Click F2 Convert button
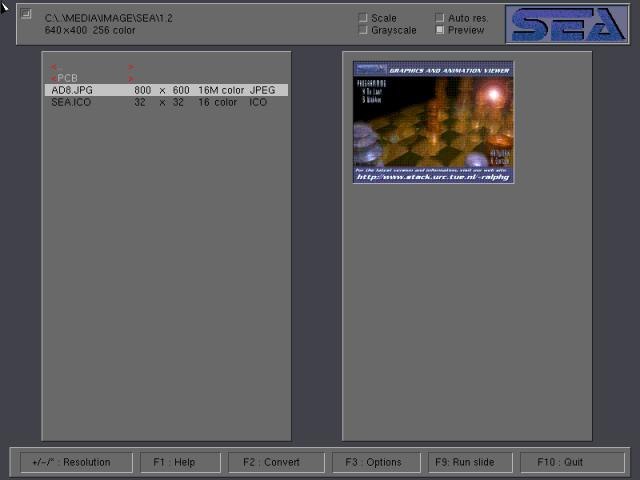 276,462
